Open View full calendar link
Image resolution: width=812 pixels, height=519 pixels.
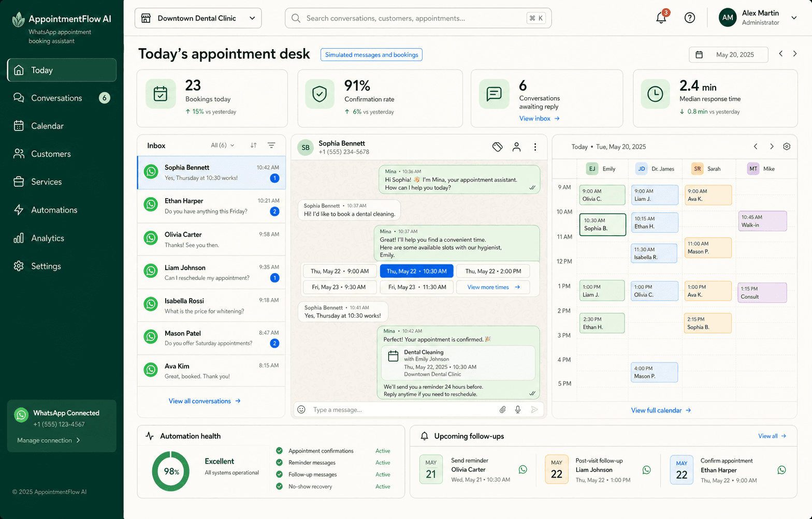coord(661,410)
